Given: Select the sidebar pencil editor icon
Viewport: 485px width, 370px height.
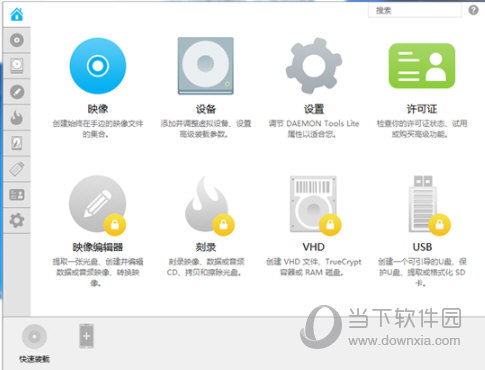Looking at the screenshot, I should tap(17, 92).
